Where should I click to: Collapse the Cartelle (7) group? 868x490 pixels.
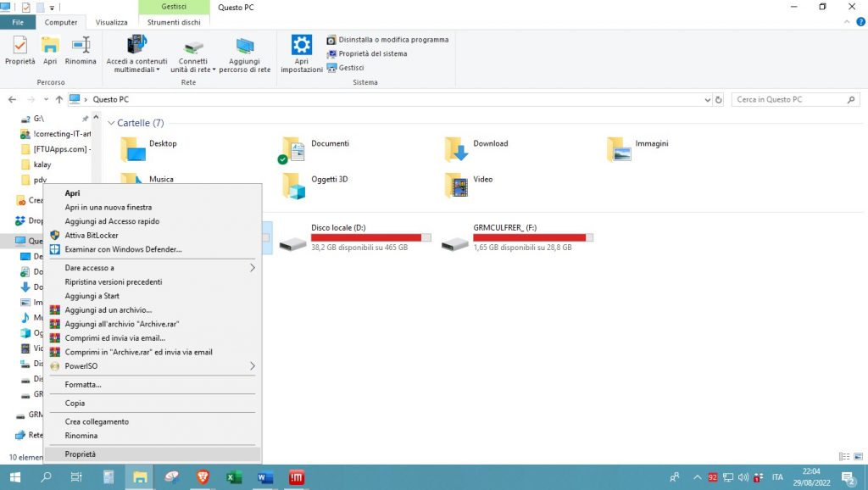pyautogui.click(x=110, y=123)
